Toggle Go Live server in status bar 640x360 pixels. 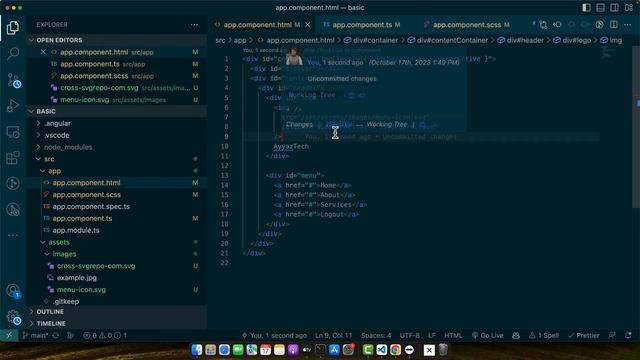pos(487,336)
